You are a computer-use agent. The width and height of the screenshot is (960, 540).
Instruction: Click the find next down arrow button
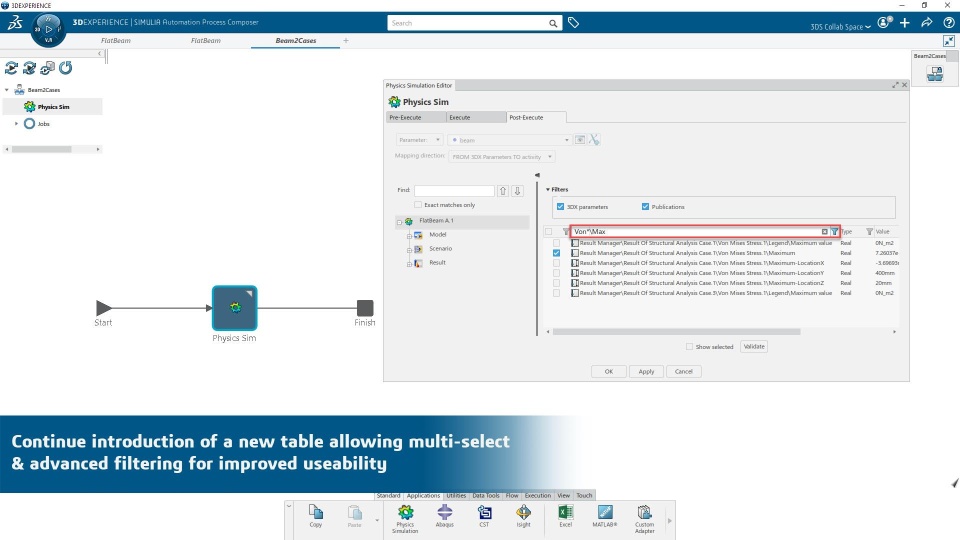[x=517, y=190]
